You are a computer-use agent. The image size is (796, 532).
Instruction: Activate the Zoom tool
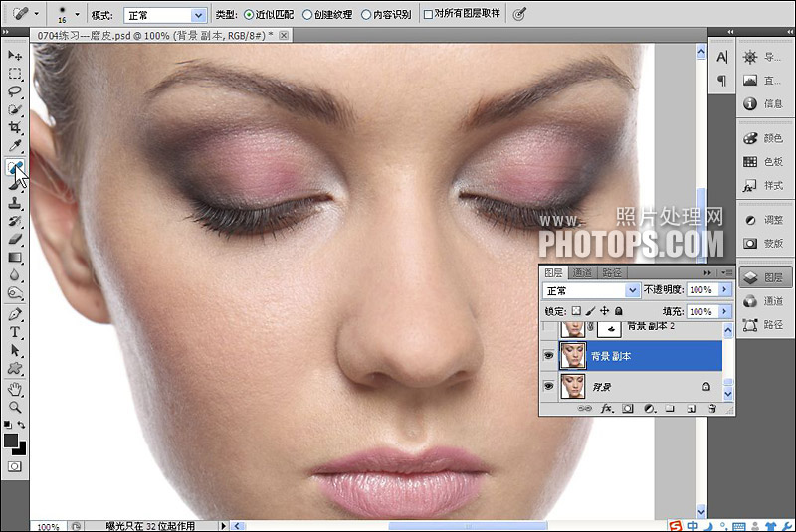point(15,408)
